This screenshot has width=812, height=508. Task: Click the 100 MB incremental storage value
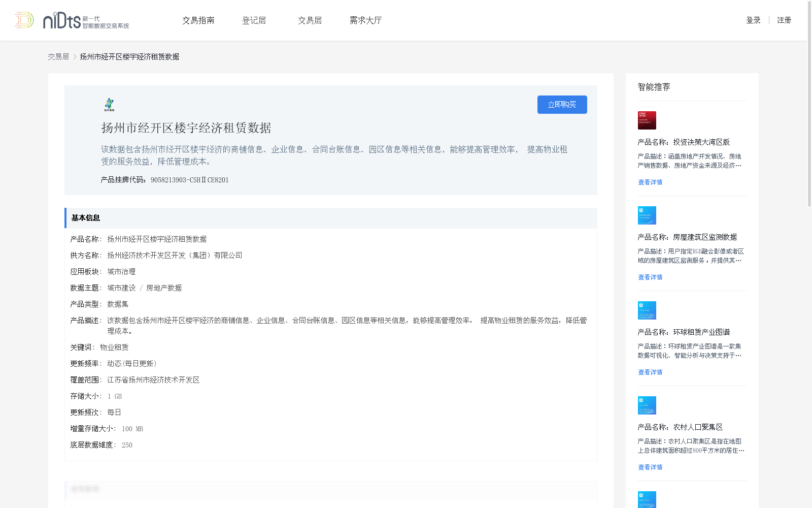(x=132, y=429)
